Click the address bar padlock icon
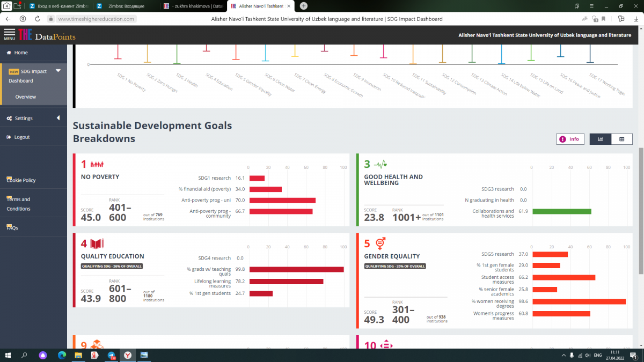Image resolution: width=644 pixels, height=362 pixels. [x=51, y=19]
